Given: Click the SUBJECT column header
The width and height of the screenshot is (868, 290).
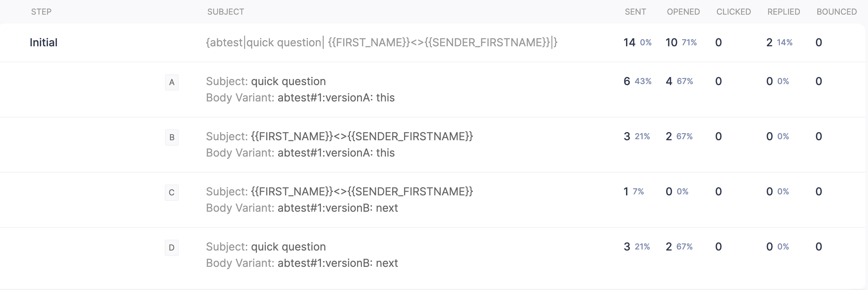Looking at the screenshot, I should pos(226,12).
